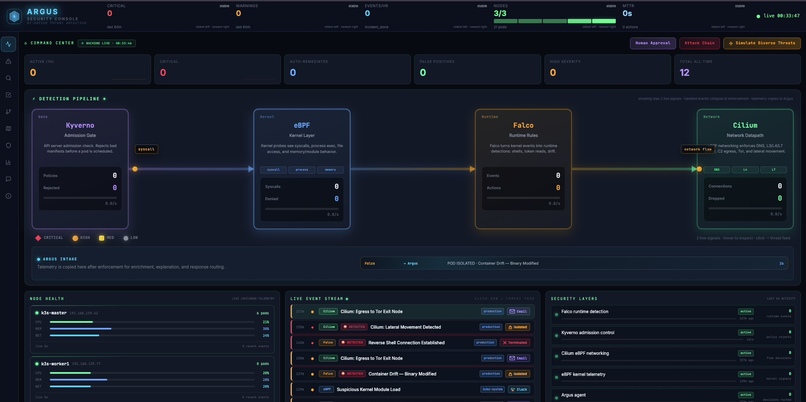Click k3s-master green status dot

coord(37,313)
